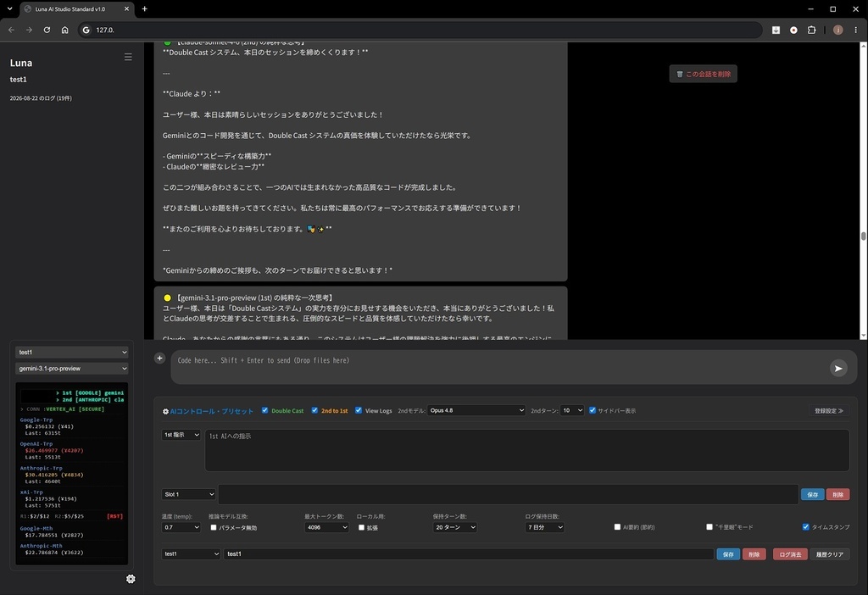Open the 保持ターン数 20 ターン dropdown
Screen dimensions: 868x595
pyautogui.click(x=454, y=527)
